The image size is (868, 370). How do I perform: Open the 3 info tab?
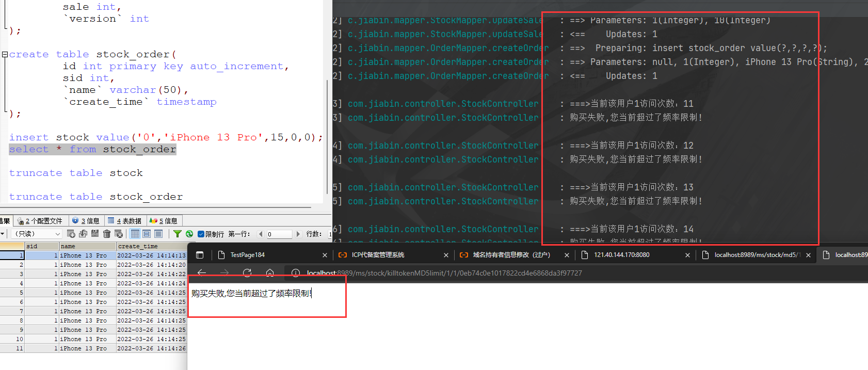[x=86, y=221]
